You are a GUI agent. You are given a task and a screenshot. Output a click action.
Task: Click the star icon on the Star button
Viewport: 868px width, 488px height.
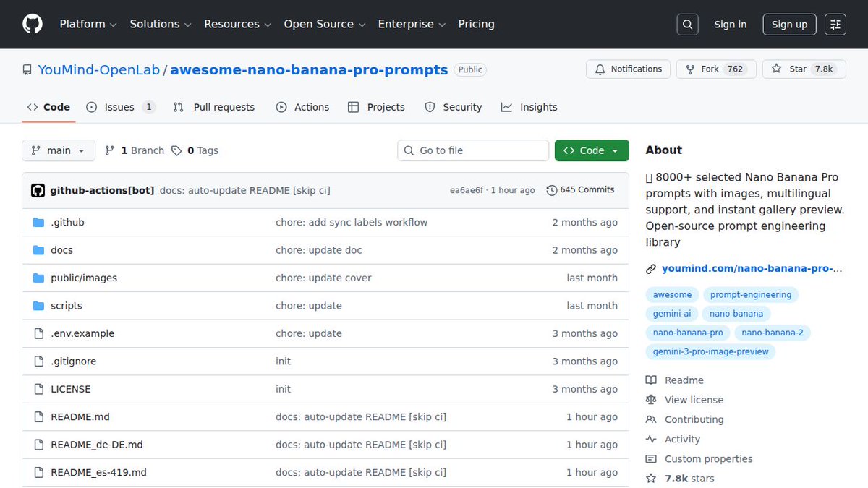tap(777, 69)
